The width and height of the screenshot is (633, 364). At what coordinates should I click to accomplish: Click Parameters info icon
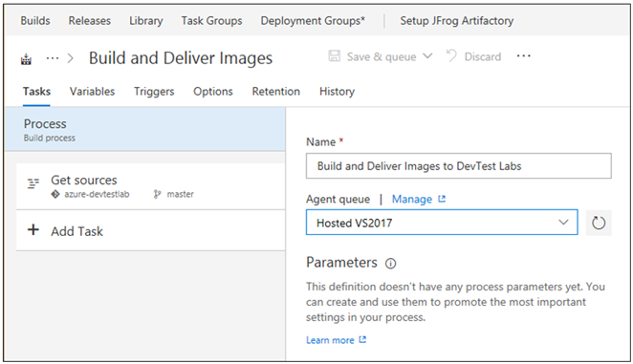(390, 264)
